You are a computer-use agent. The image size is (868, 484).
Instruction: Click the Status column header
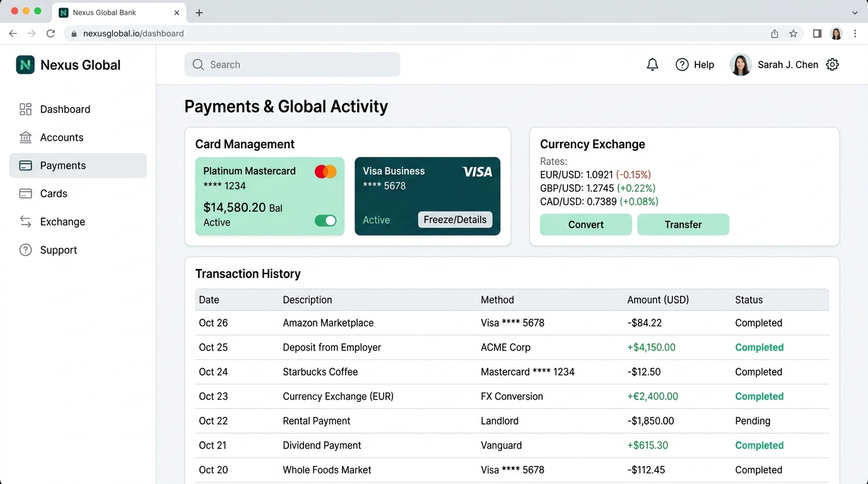(x=749, y=300)
